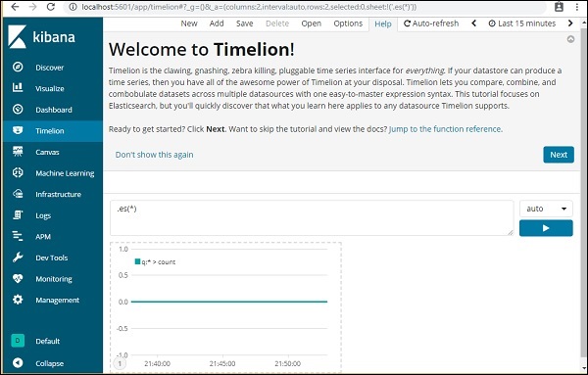Open Canvas icon in sidebar

[x=18, y=152]
